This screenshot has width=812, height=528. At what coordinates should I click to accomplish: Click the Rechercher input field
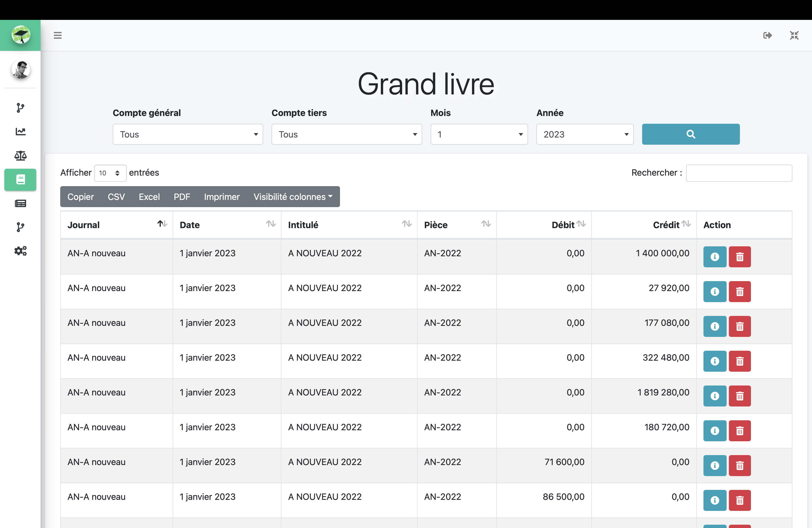click(739, 173)
